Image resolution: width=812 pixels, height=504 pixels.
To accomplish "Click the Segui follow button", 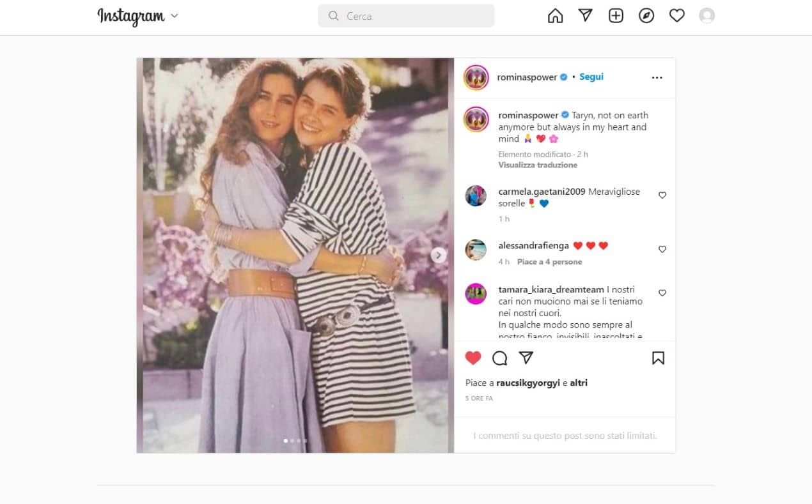I will (x=591, y=77).
